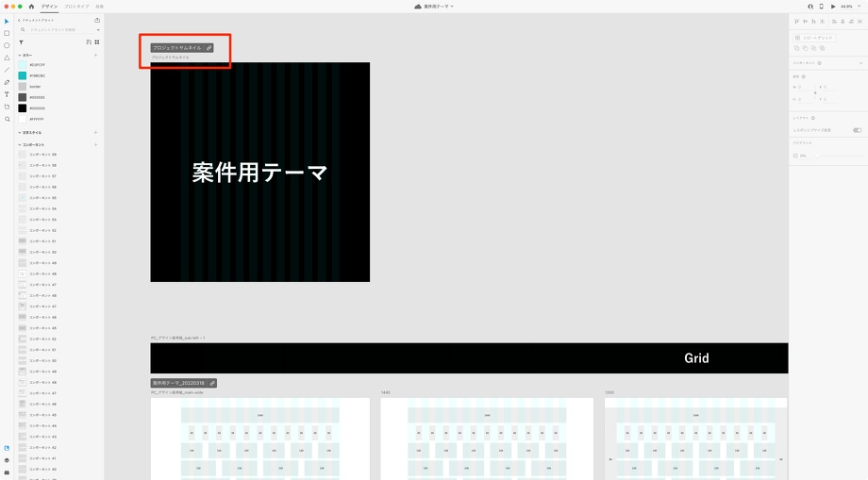Image resolution: width=868 pixels, height=480 pixels.
Task: Select the Select arrow tool
Action: [x=7, y=21]
